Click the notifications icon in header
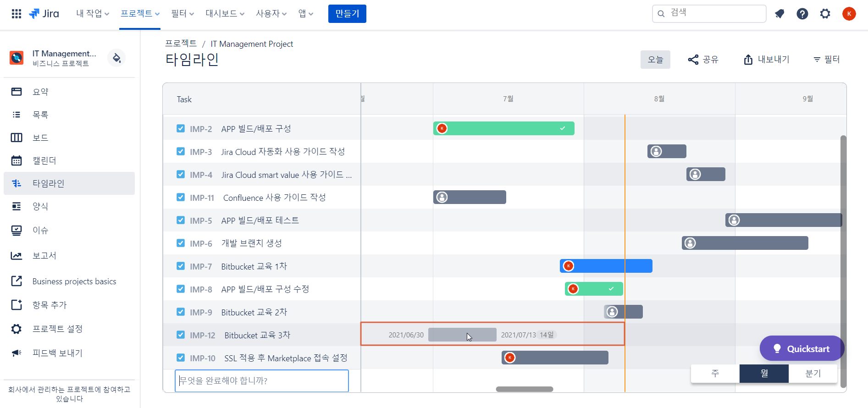This screenshot has width=868, height=408. [x=779, y=14]
